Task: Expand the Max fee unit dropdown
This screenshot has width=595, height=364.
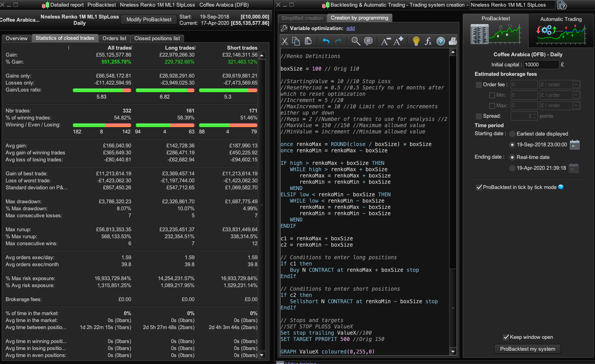Action: (x=576, y=105)
